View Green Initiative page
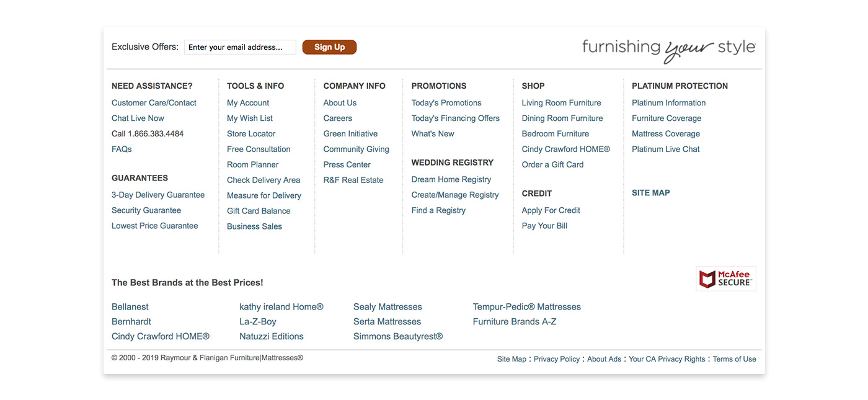868x400 pixels. [x=350, y=134]
